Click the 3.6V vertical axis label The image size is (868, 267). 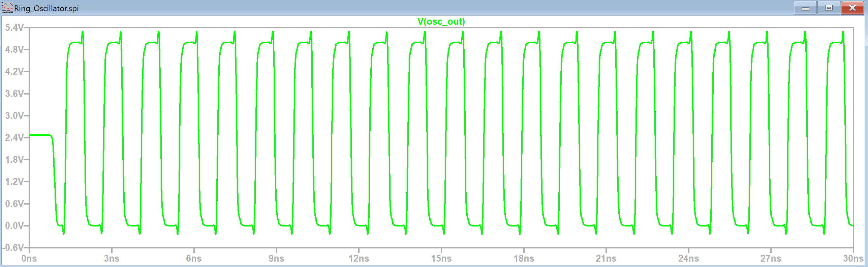click(14, 94)
